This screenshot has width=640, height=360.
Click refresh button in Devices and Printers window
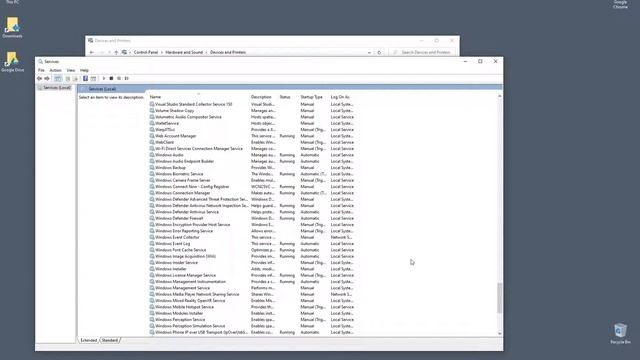point(379,52)
